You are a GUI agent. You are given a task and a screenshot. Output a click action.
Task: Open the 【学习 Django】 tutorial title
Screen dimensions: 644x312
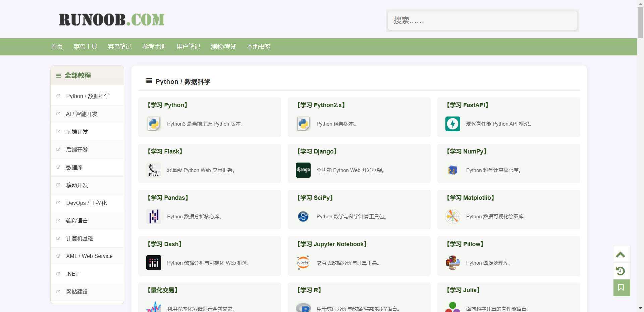tap(317, 151)
